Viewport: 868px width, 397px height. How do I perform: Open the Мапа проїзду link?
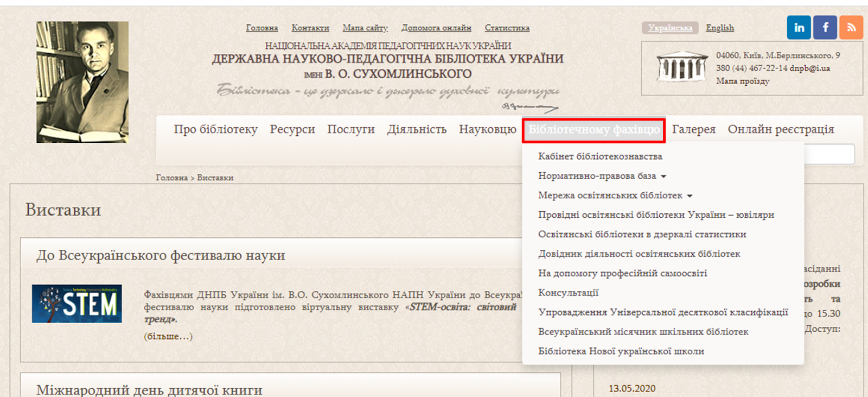[743, 81]
